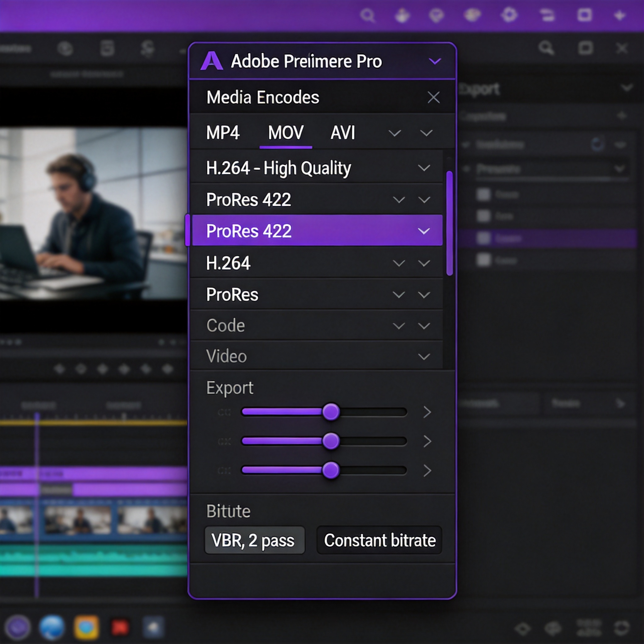Click the top Export slider handle

331,412
